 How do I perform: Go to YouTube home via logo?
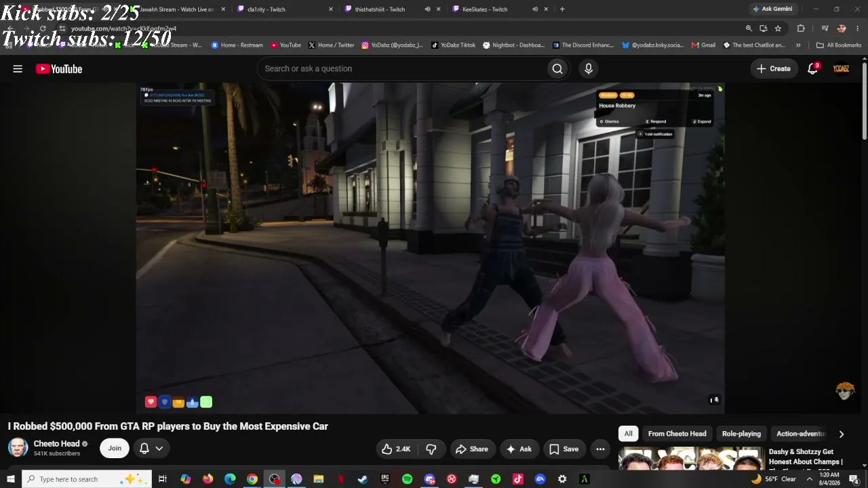pyautogui.click(x=59, y=68)
